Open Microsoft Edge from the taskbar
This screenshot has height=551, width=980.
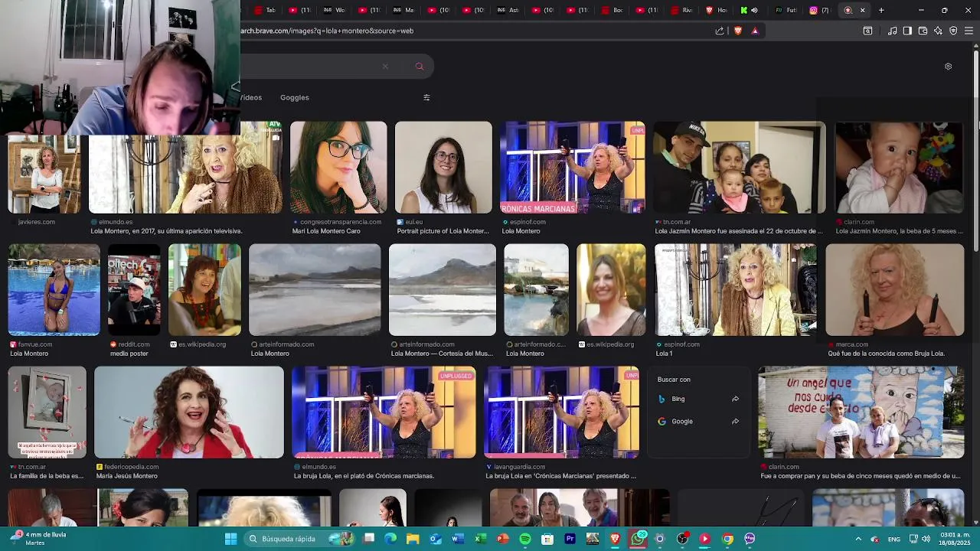pyautogui.click(x=390, y=539)
